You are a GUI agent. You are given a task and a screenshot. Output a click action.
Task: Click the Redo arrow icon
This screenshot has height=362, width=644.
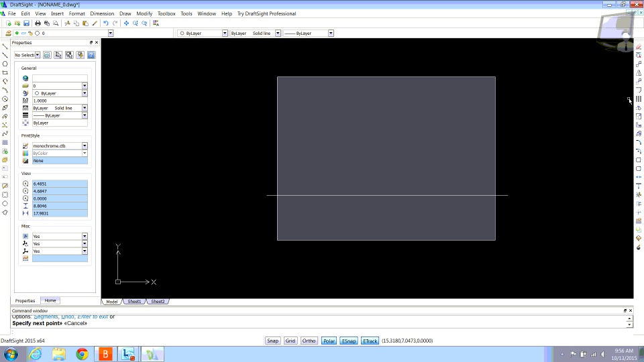(115, 23)
